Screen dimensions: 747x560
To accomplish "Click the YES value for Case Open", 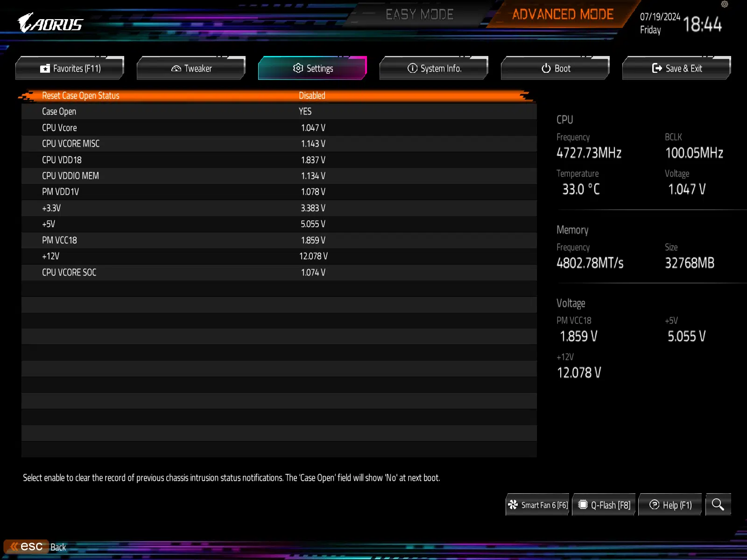I will 305,112.
